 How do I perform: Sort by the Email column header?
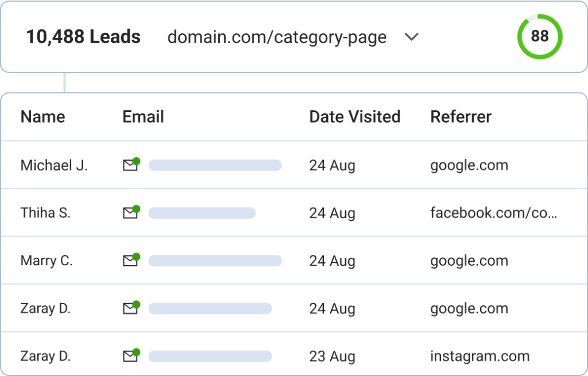tap(143, 117)
